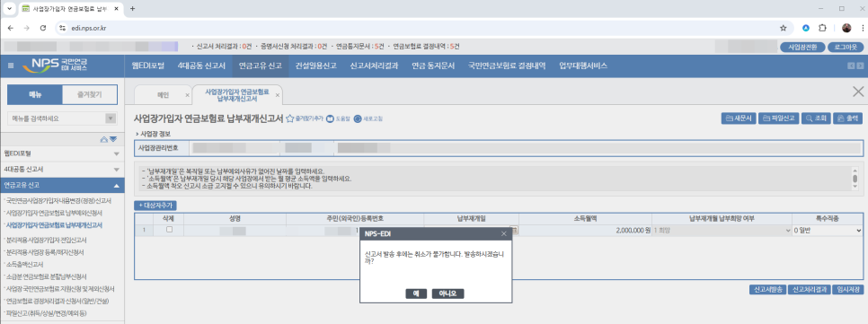Click the 새문서 icon button
This screenshot has width=868, height=324.
[738, 118]
